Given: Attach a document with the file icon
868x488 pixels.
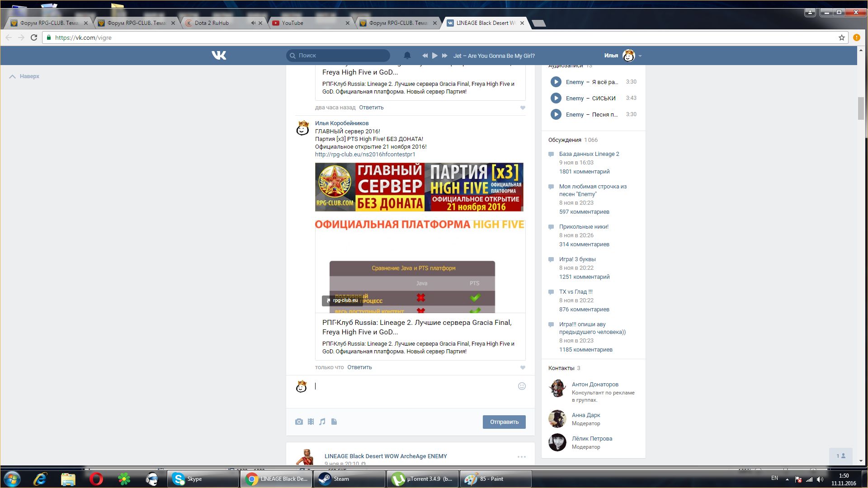Looking at the screenshot, I should 334,422.
